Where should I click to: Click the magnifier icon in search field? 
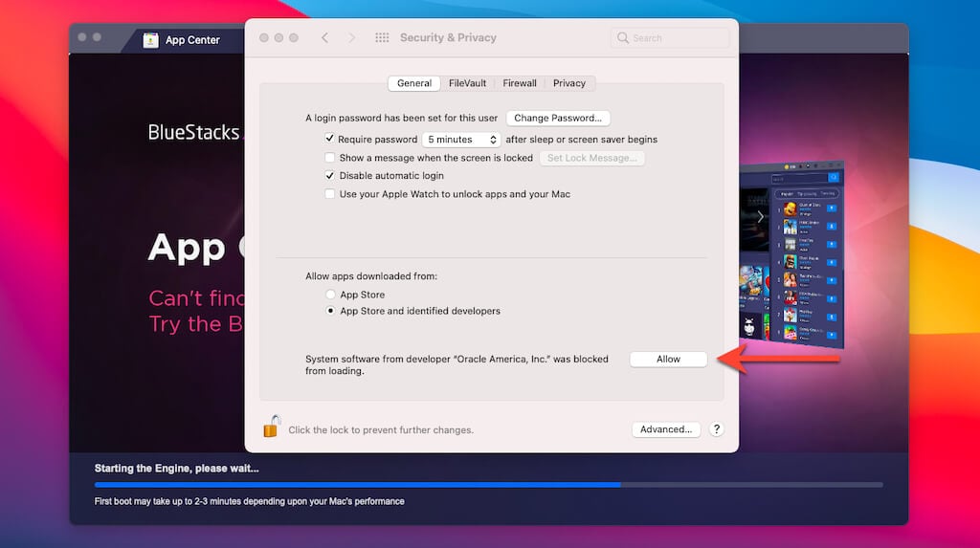(622, 38)
